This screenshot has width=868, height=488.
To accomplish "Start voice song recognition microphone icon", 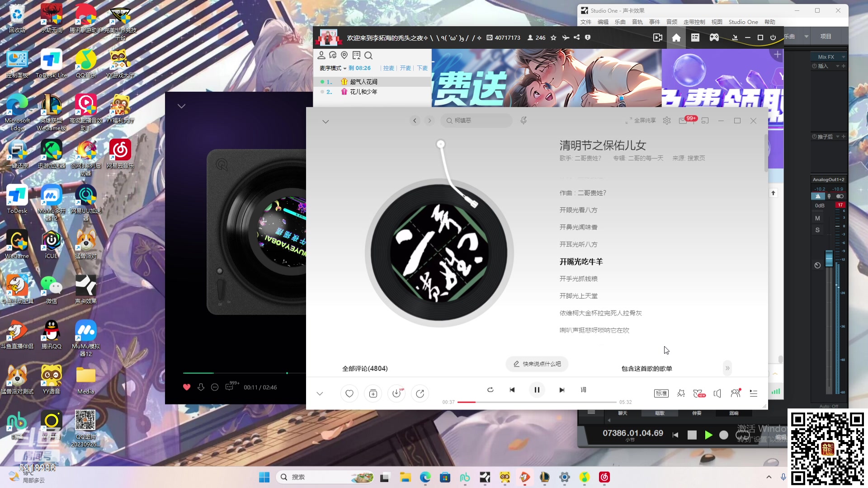I will coord(524,120).
